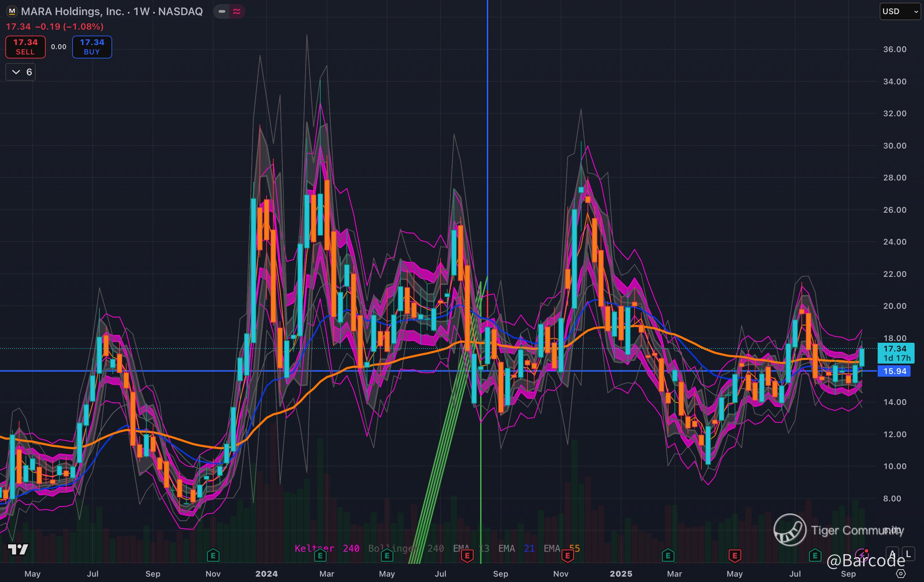924x582 pixels.
Task: Toggle the pink approximate-equal pill button
Action: [x=237, y=11]
